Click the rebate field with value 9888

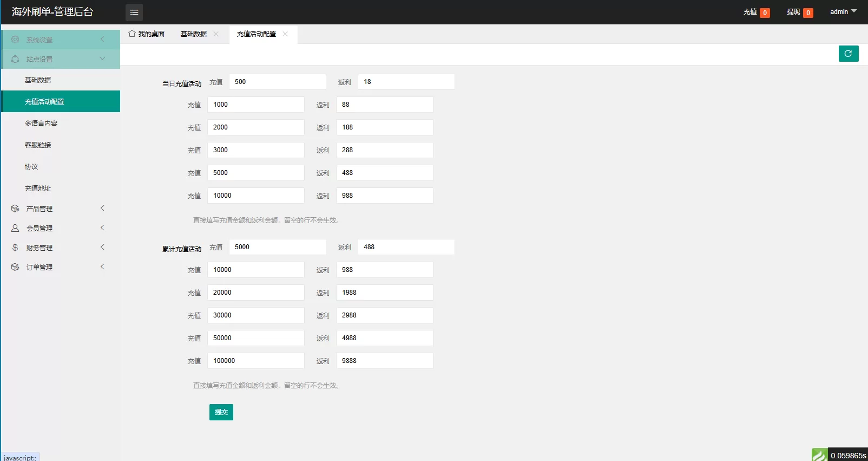click(385, 361)
